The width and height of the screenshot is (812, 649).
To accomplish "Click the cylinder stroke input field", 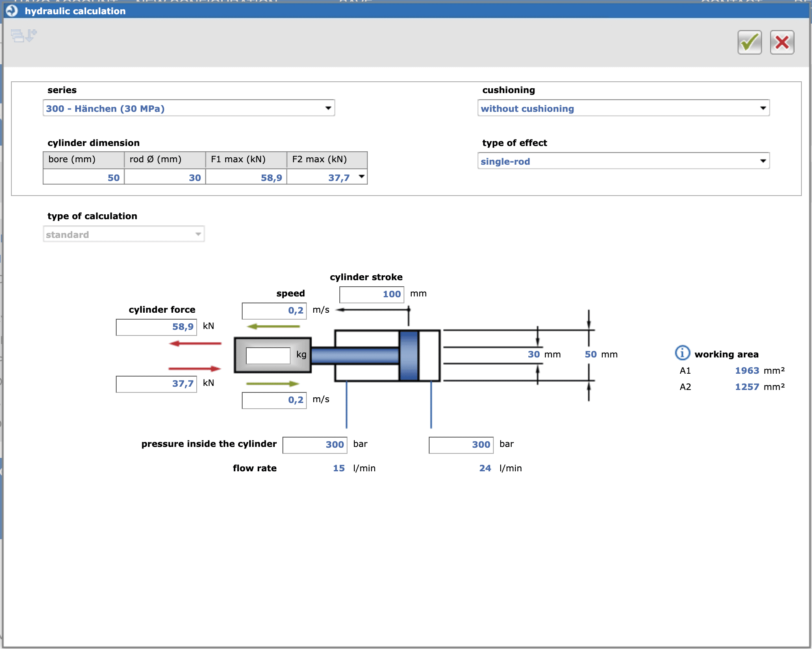I will 371,294.
